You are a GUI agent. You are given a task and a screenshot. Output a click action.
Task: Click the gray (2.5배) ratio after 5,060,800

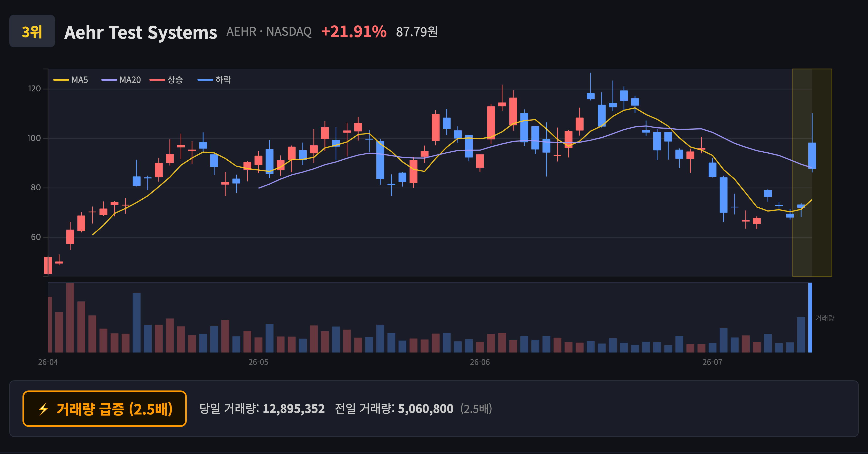476,409
